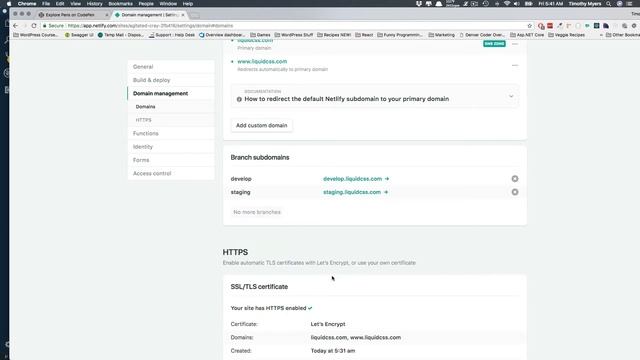Open the Marketing bookmarks folder
This screenshot has width=640, height=360.
[x=442, y=35]
